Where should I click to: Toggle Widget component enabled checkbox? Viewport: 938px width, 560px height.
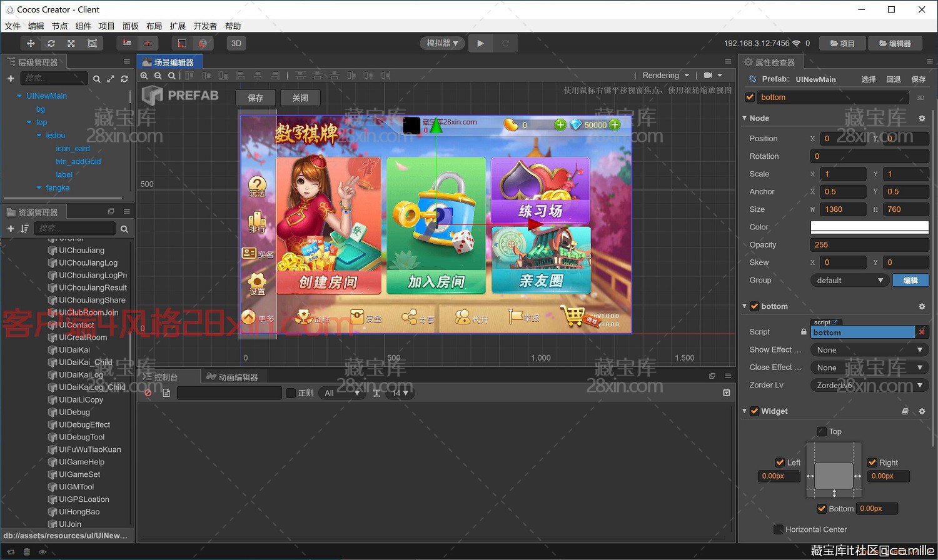coord(755,411)
